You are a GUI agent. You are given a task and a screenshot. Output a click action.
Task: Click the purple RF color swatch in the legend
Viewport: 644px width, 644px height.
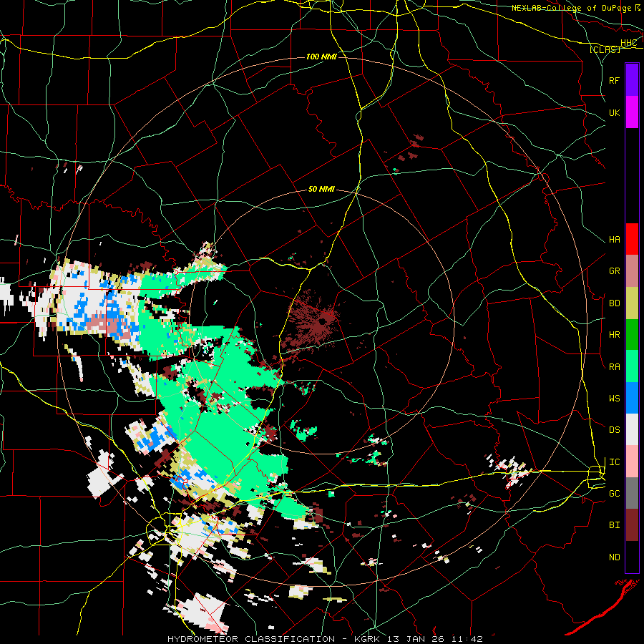click(x=632, y=80)
